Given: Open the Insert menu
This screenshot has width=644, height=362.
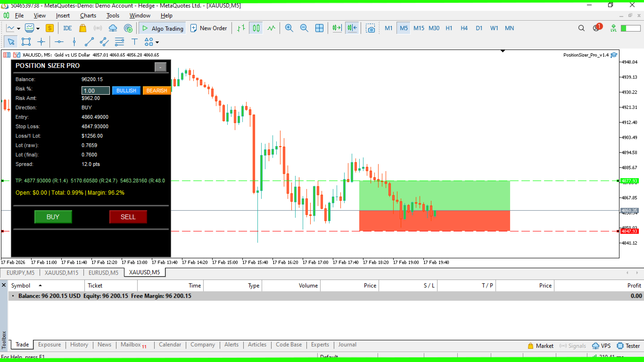Looking at the screenshot, I should (63, 16).
